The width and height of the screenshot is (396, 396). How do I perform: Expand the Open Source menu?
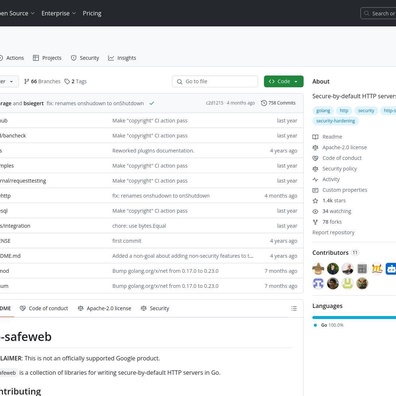pos(17,13)
